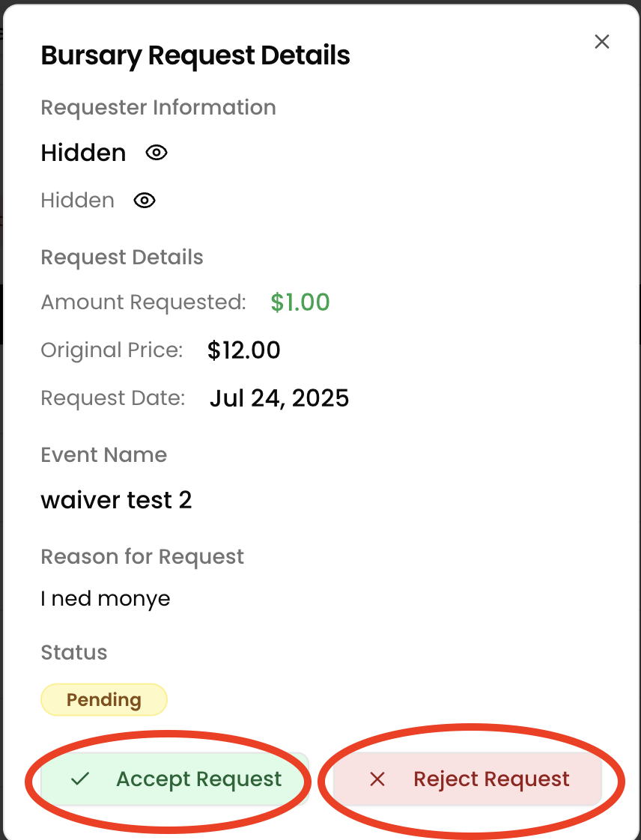
Task: Reveal the hidden requester name with eye icon
Action: click(x=156, y=153)
